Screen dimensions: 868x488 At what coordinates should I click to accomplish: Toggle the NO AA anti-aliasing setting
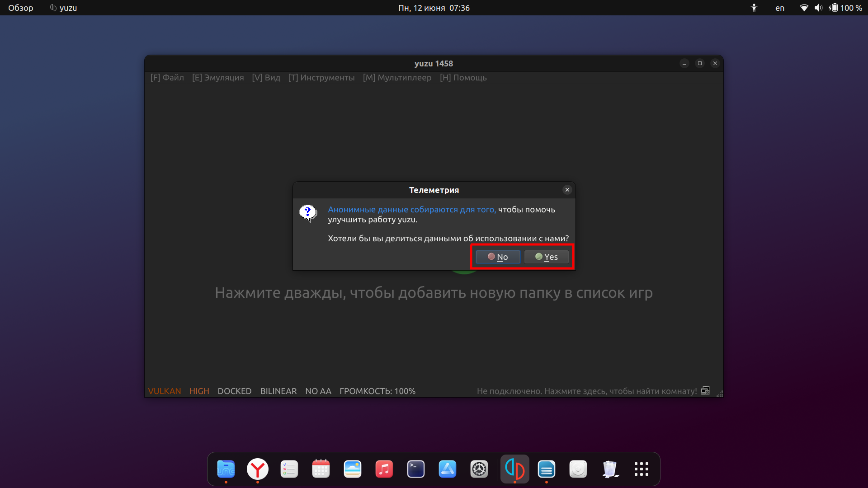(x=318, y=391)
